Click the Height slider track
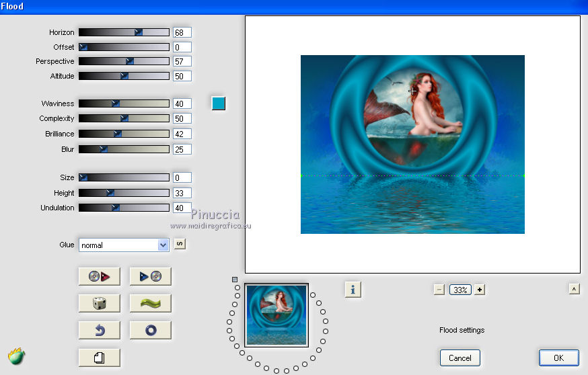The width and height of the screenshot is (588, 375). [124, 193]
